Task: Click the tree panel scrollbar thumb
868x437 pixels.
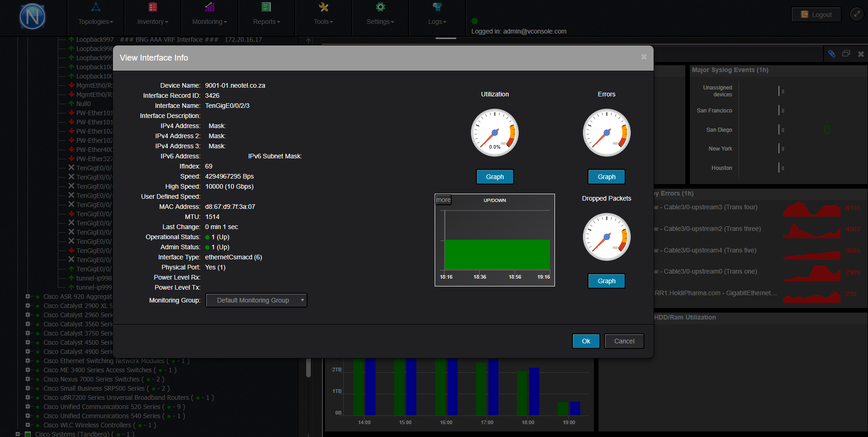Action: (308, 367)
